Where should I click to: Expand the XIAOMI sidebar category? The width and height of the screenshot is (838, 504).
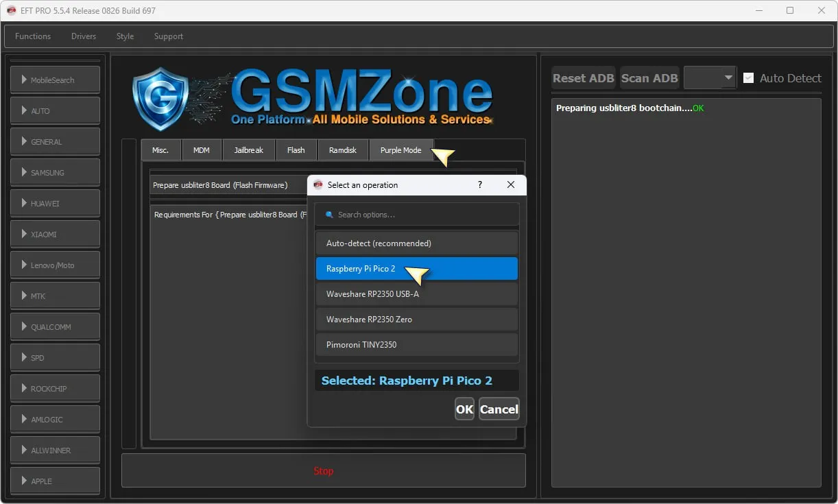tap(55, 234)
